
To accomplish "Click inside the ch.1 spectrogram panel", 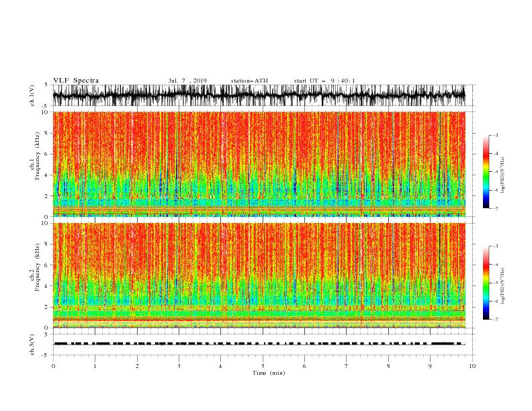I will click(x=259, y=164).
